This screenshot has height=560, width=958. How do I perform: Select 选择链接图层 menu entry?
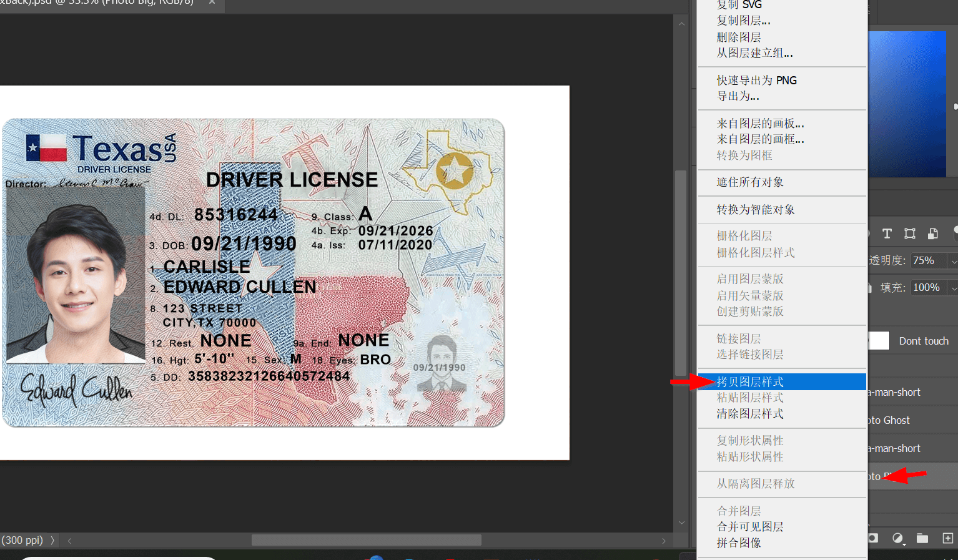tap(749, 355)
